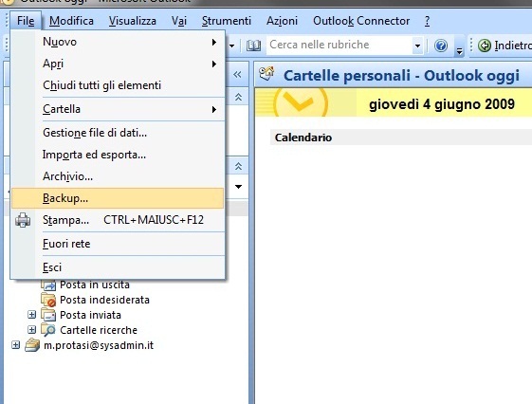The width and height of the screenshot is (532, 404).
Task: Select Posta in uscita folder name
Action: pyautogui.click(x=95, y=285)
